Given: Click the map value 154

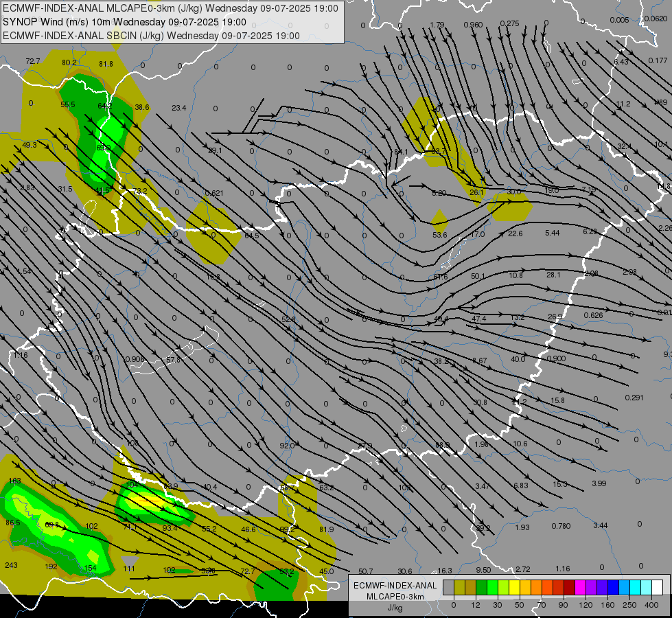Looking at the screenshot, I should pyautogui.click(x=90, y=568).
